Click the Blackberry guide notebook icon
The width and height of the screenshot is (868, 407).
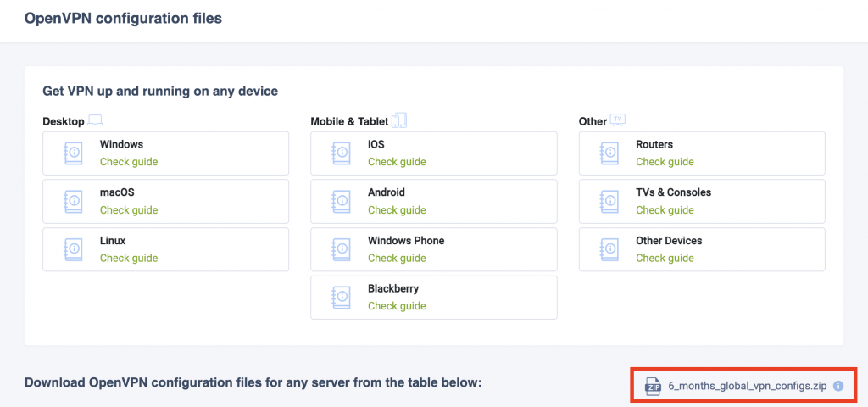click(341, 298)
